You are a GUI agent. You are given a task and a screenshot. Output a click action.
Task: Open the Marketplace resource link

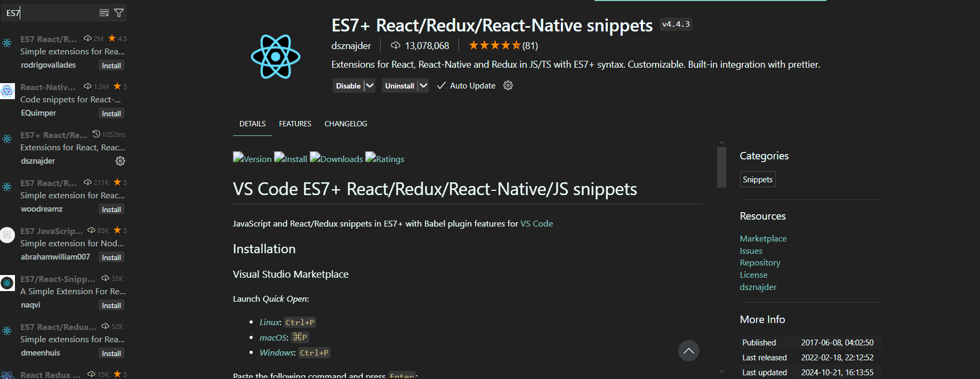pos(763,239)
